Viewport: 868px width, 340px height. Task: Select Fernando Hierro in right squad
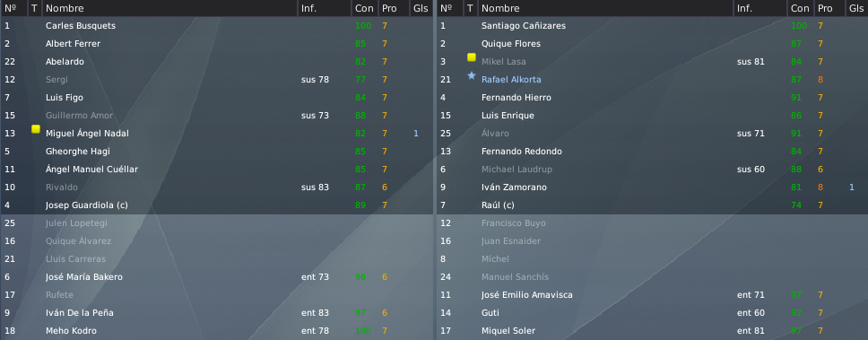click(652, 98)
